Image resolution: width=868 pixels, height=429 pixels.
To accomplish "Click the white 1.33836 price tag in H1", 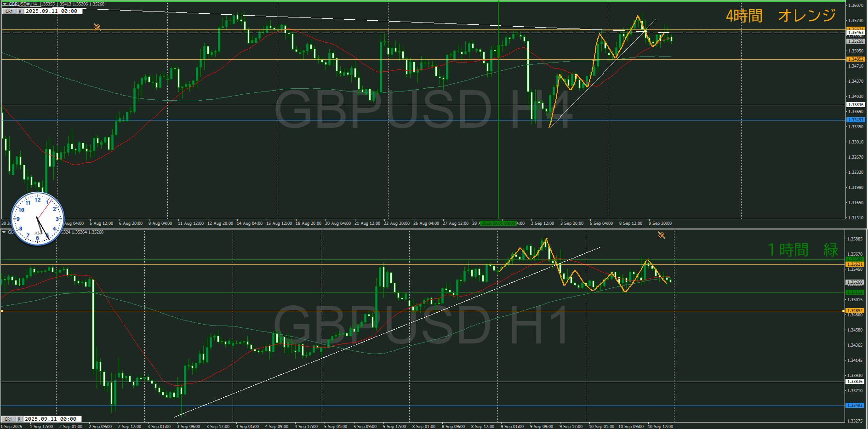I will point(855,382).
